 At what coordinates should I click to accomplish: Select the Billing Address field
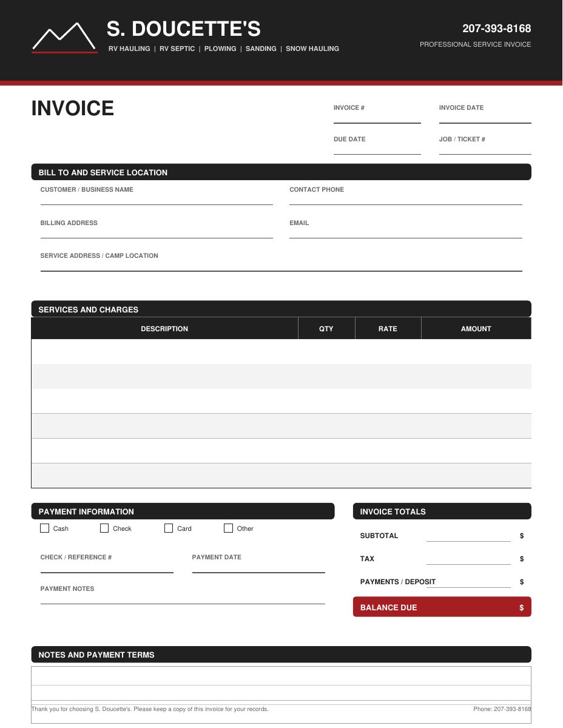click(x=157, y=233)
